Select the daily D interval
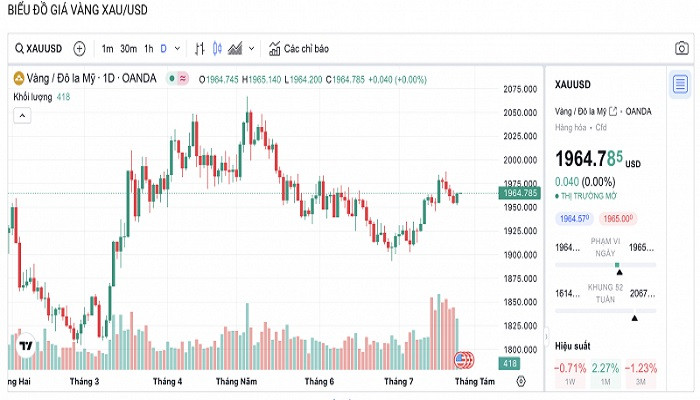The width and height of the screenshot is (700, 400). (164, 48)
